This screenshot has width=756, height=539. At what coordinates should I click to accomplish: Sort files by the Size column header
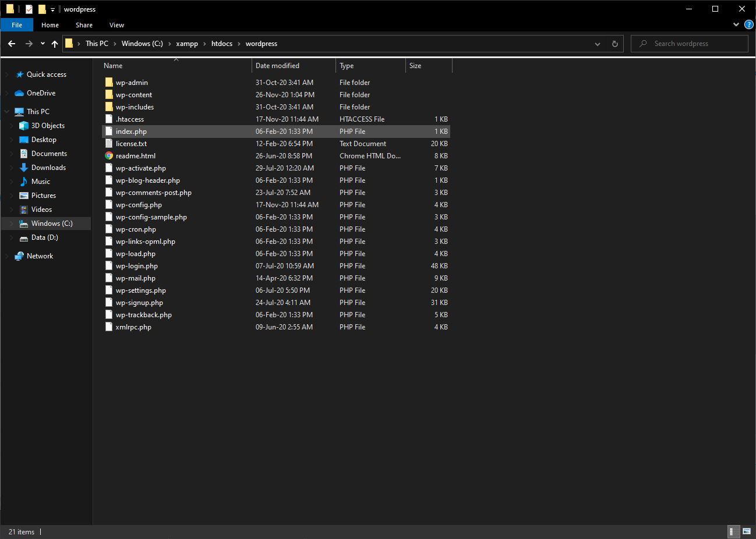pos(429,66)
